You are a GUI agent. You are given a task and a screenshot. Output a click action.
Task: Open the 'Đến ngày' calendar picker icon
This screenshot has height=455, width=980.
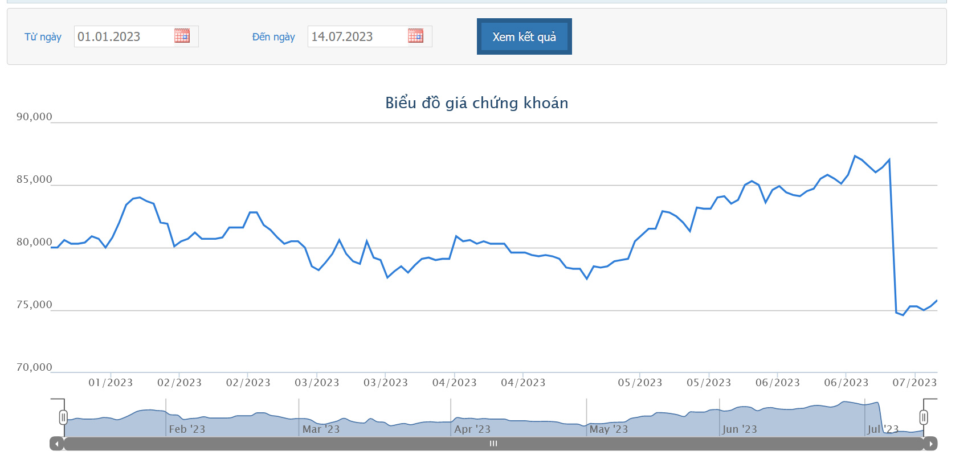click(415, 36)
